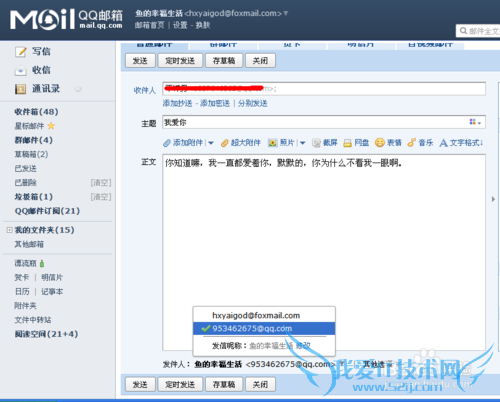500x402 pixels.
Task: Click the bottom 存草稿 button
Action: coord(224,385)
